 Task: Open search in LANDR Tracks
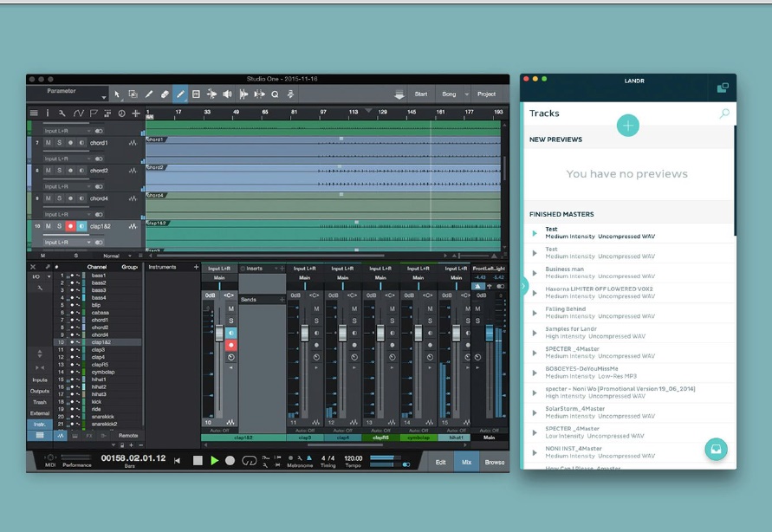724,114
